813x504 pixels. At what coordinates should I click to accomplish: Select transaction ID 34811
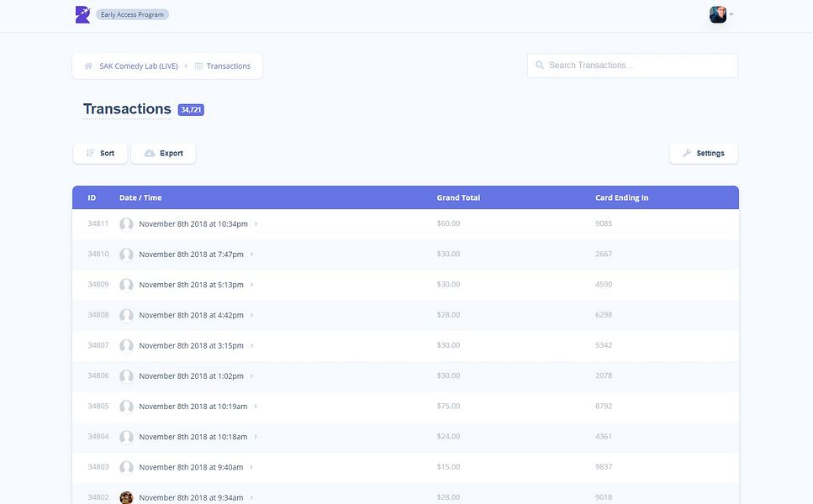98,223
